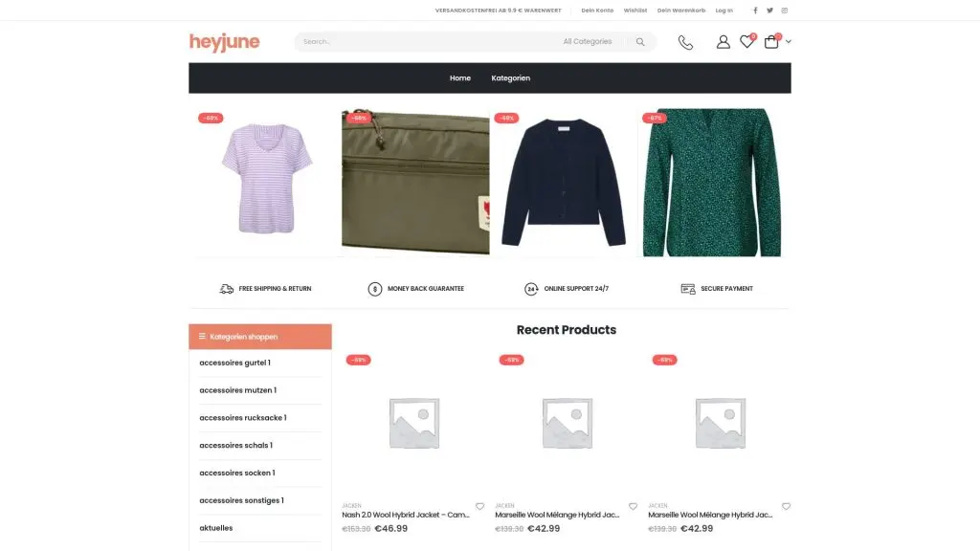Expand the All Categories search dropdown

click(588, 42)
